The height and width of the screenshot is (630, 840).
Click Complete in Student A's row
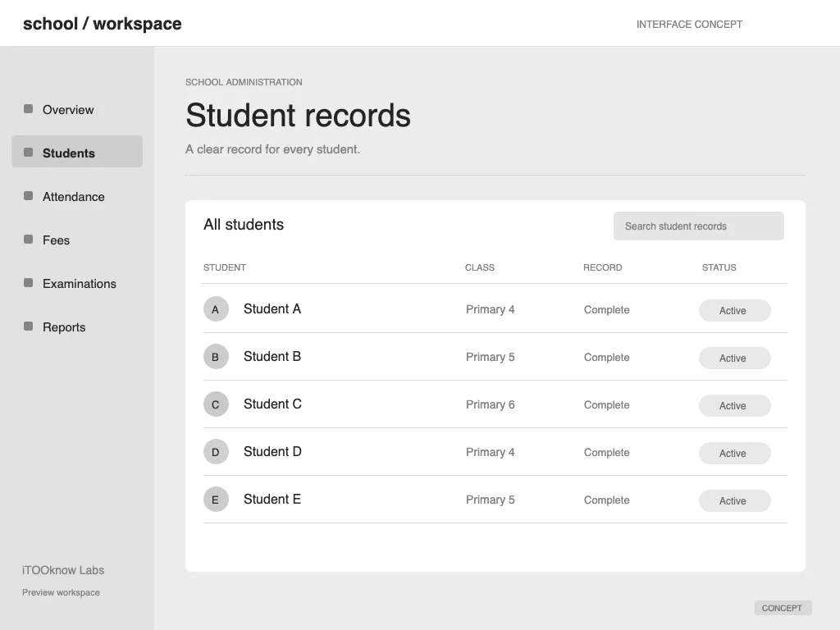pyautogui.click(x=606, y=309)
